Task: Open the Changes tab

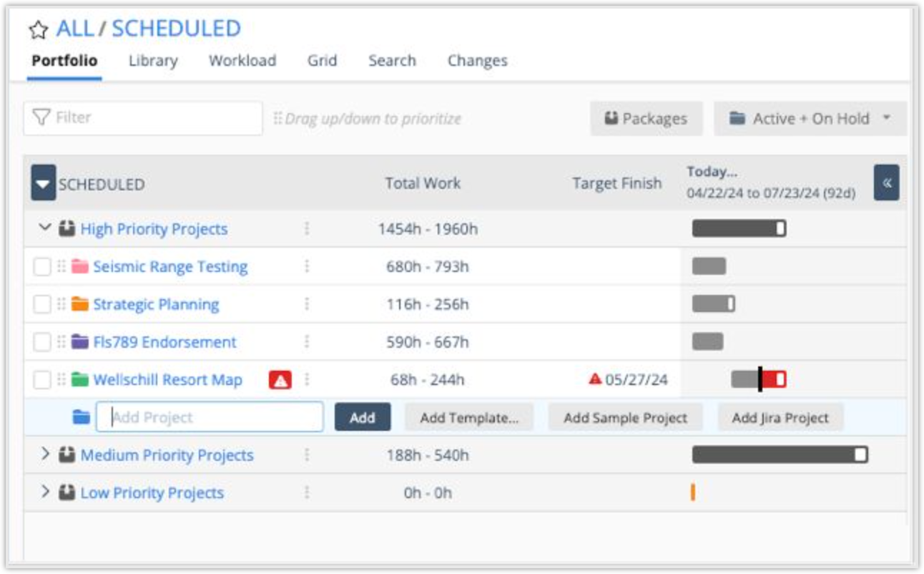Action: click(x=477, y=61)
